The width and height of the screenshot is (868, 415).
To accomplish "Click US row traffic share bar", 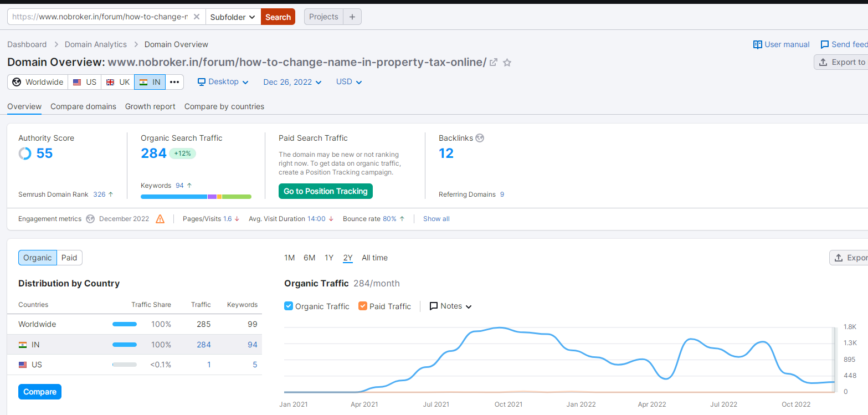I will tap(125, 365).
